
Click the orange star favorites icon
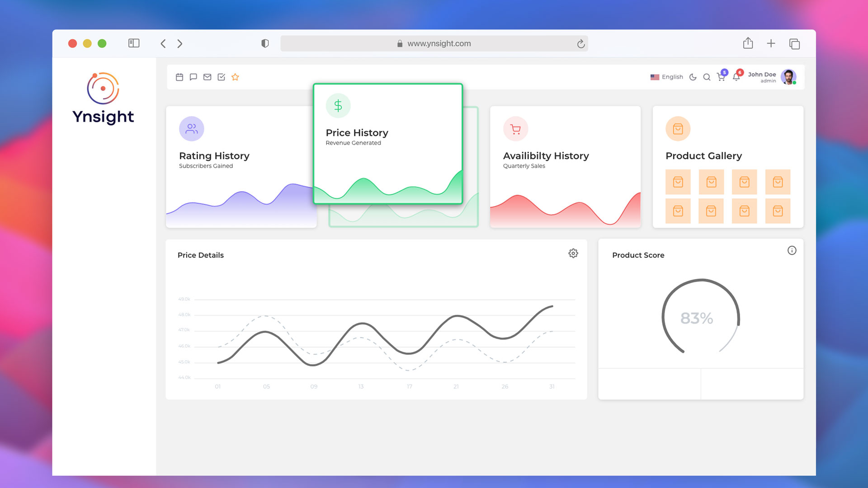235,77
